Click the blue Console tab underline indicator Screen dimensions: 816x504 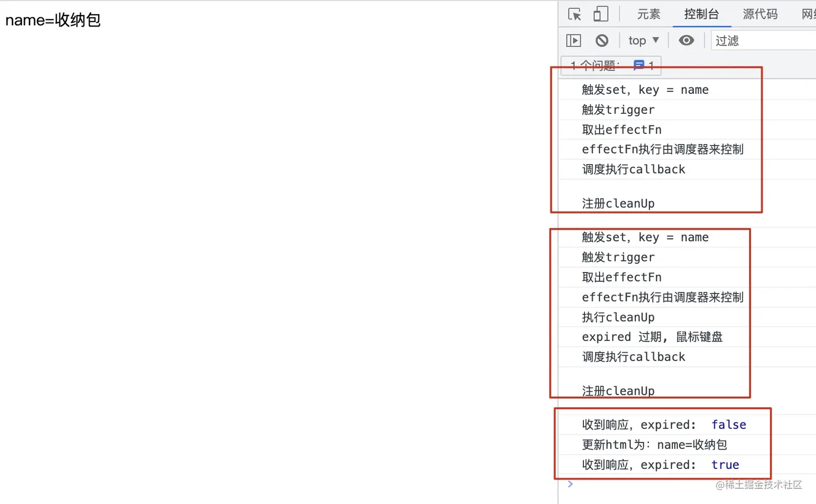click(702, 25)
